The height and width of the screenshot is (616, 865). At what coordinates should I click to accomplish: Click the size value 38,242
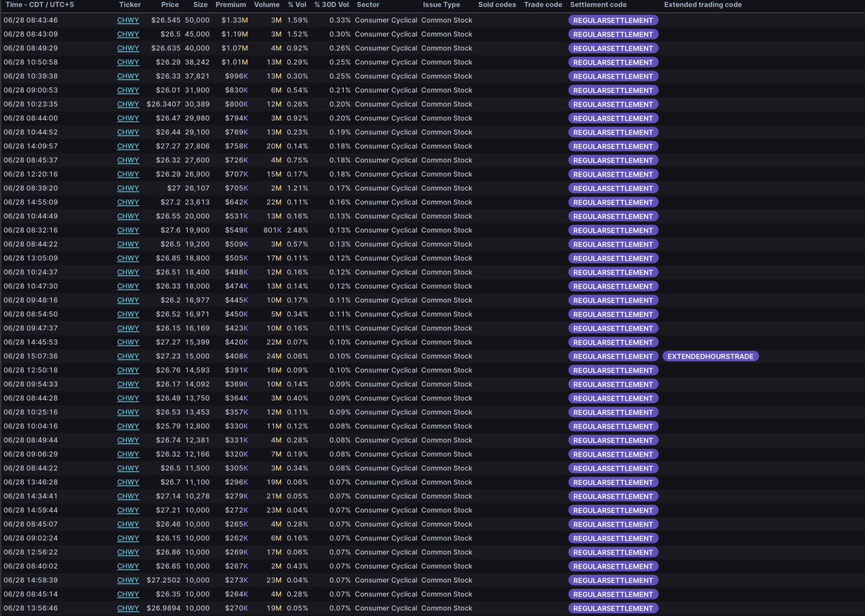coord(198,62)
